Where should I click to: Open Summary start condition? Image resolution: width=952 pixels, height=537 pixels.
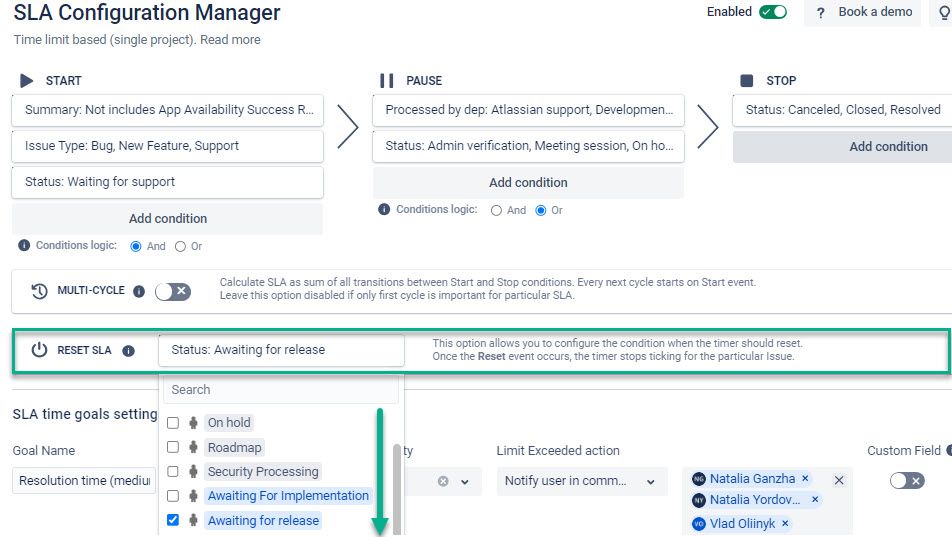[168, 110]
